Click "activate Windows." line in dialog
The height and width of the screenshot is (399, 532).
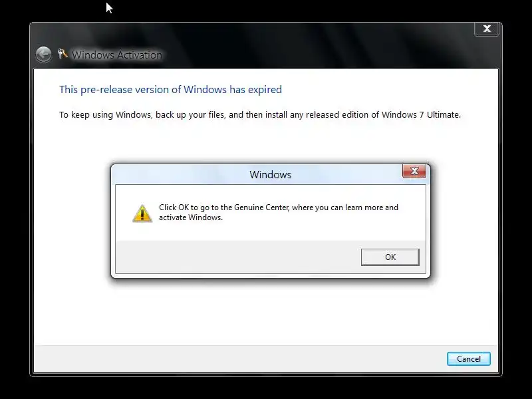(x=191, y=217)
